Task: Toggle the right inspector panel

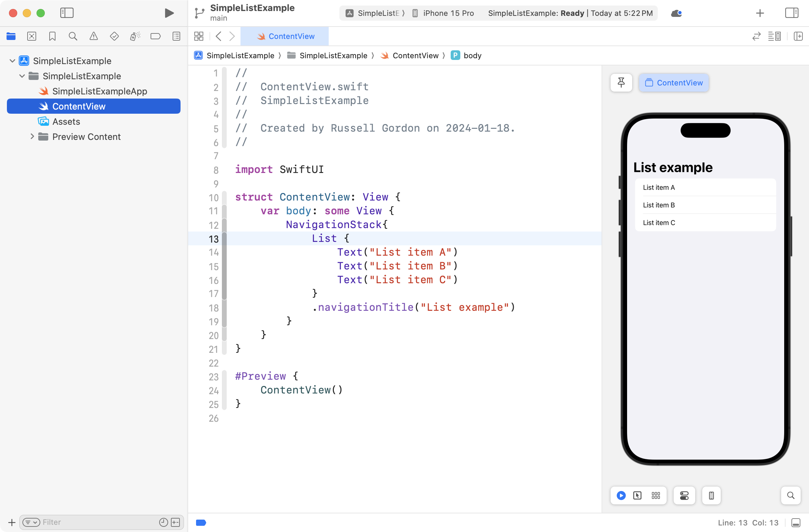Action: pyautogui.click(x=791, y=13)
